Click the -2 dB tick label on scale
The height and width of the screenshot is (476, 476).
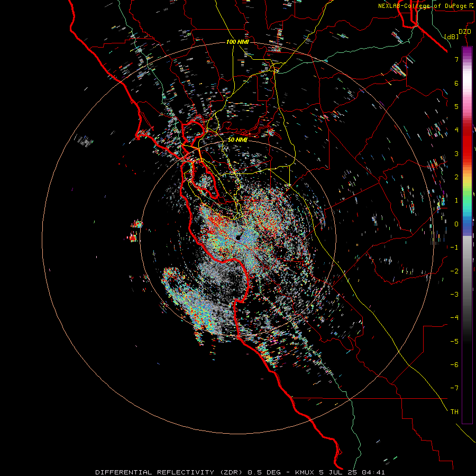(x=454, y=271)
